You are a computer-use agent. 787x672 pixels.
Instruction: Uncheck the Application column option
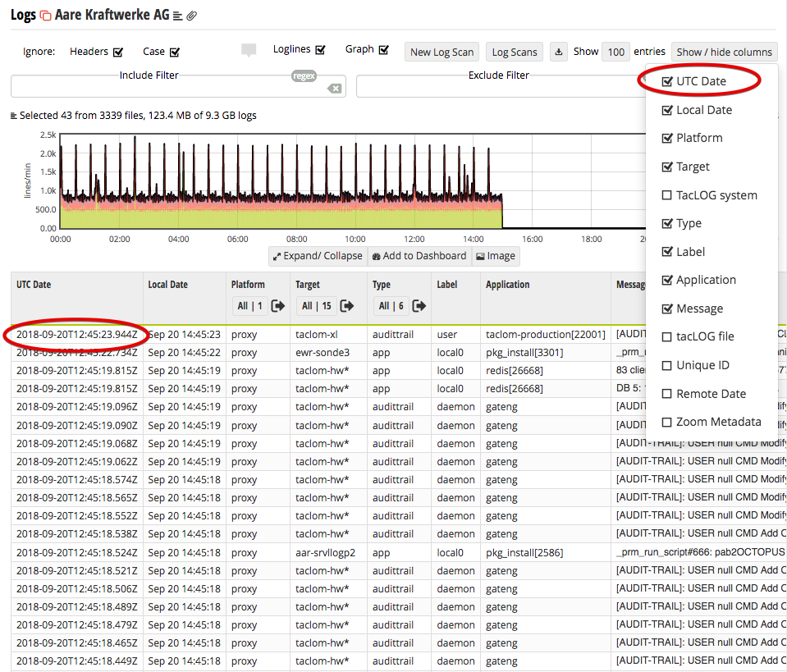coord(667,280)
